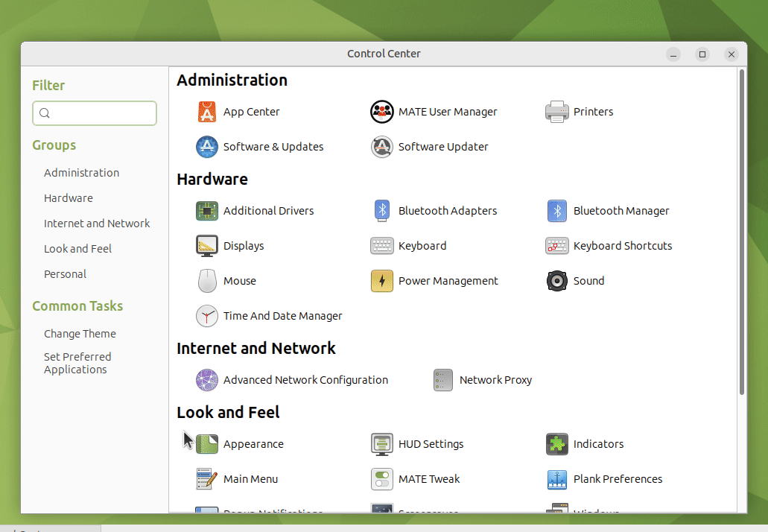Click the 'Power Management' label

(x=448, y=281)
